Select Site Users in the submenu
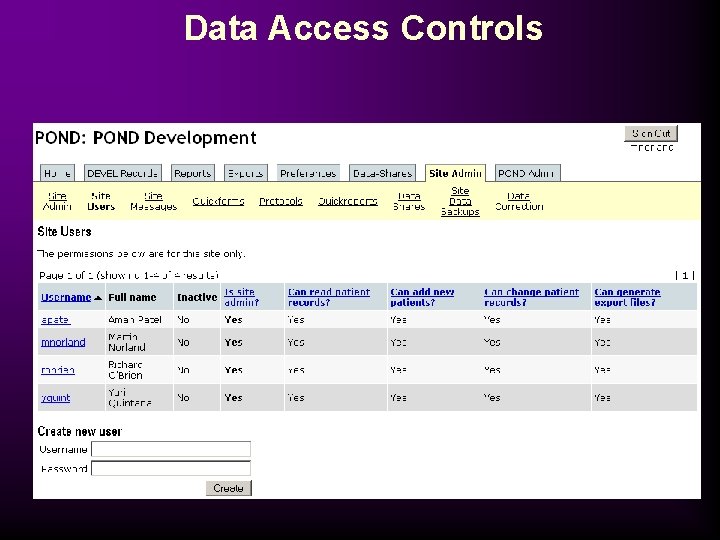This screenshot has width=720, height=540. click(x=101, y=201)
